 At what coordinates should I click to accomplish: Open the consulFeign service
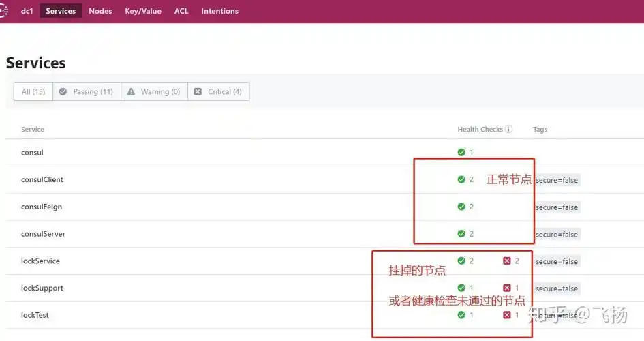tap(42, 207)
